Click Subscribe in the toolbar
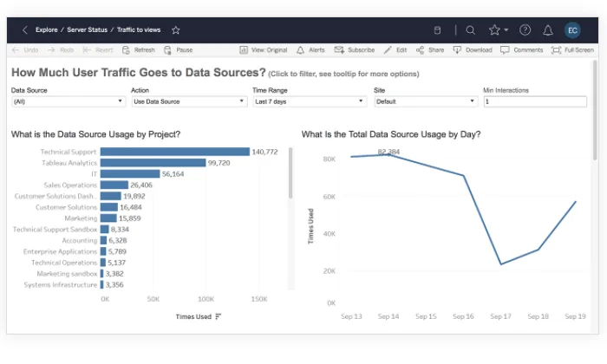This screenshot has height=364, width=607. coord(355,50)
